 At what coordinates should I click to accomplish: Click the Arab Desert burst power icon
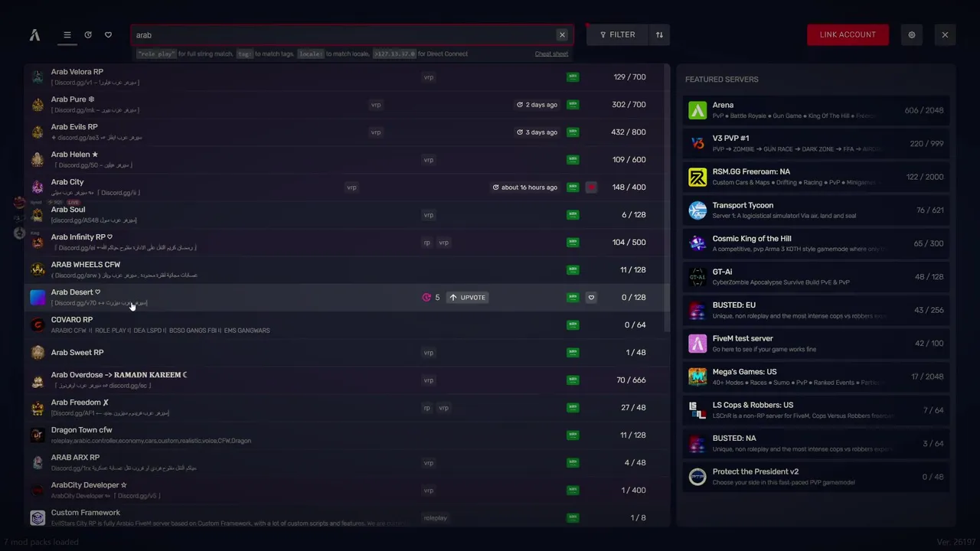[x=426, y=298]
